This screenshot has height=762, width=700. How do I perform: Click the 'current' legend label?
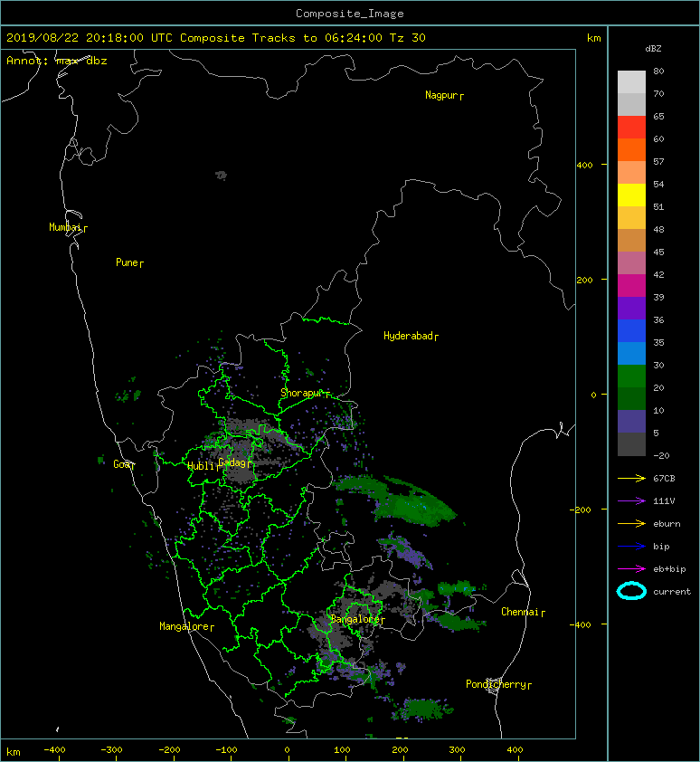click(x=672, y=592)
